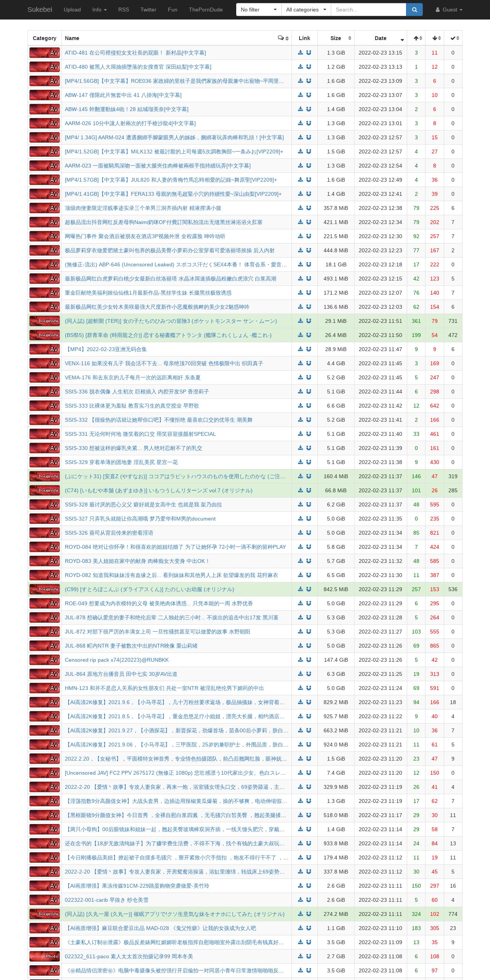The height and width of the screenshot is (980, 490).
Task: Sort table by Category column header
Action: [x=45, y=38]
